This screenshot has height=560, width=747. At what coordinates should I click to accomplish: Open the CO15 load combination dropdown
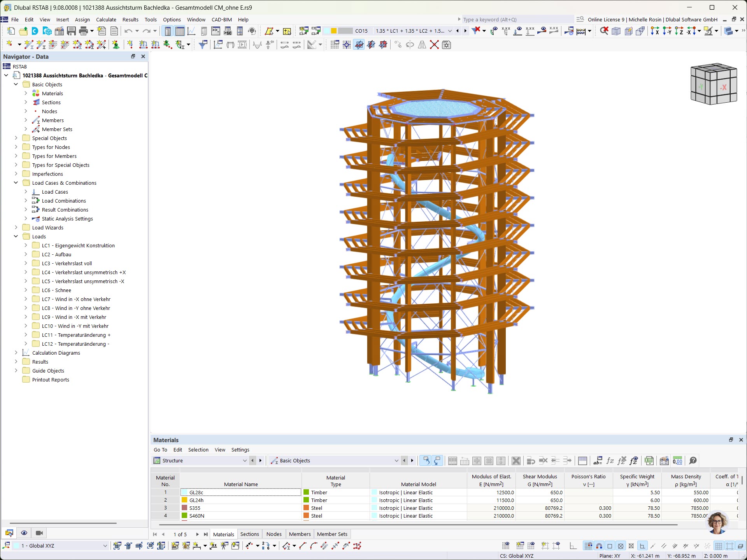(450, 31)
